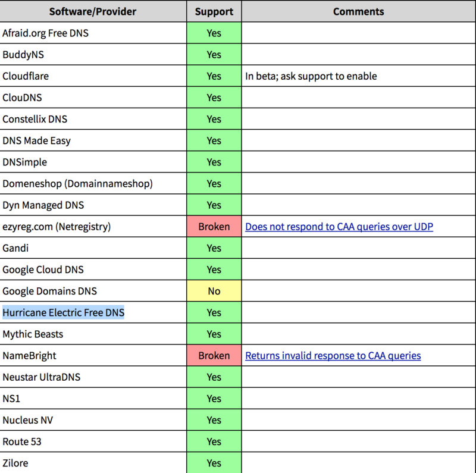Click the Route 53 provider name
Image resolution: width=476 pixels, height=473 pixels.
coord(22,441)
